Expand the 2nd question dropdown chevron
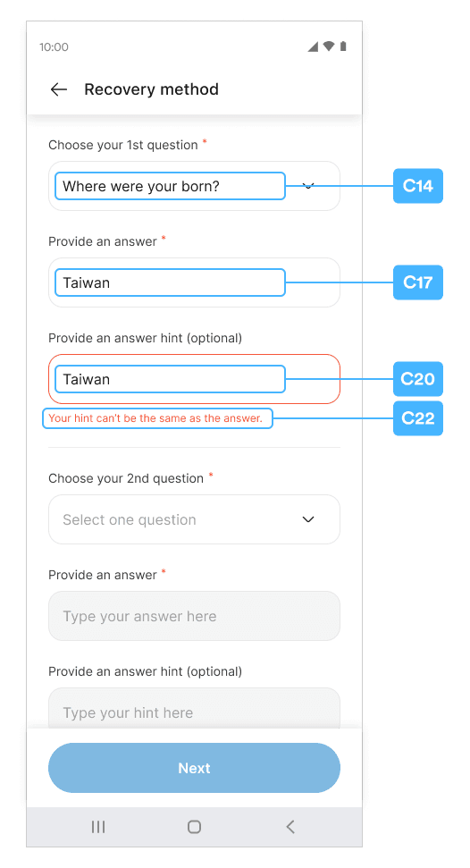This screenshot has width=470, height=868. 308,519
